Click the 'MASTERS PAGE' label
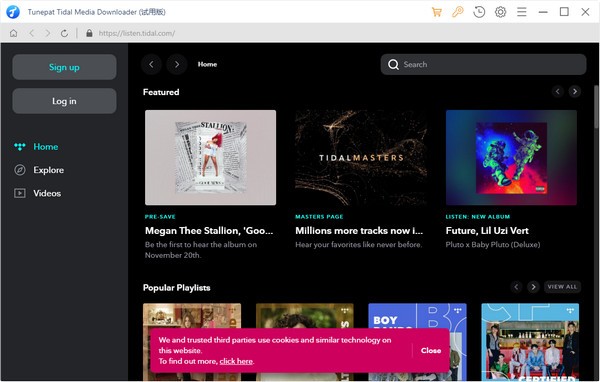 tap(319, 217)
